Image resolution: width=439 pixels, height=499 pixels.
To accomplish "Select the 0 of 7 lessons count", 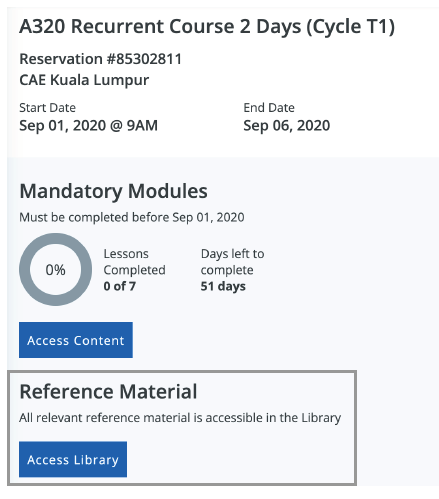I will 119,286.
